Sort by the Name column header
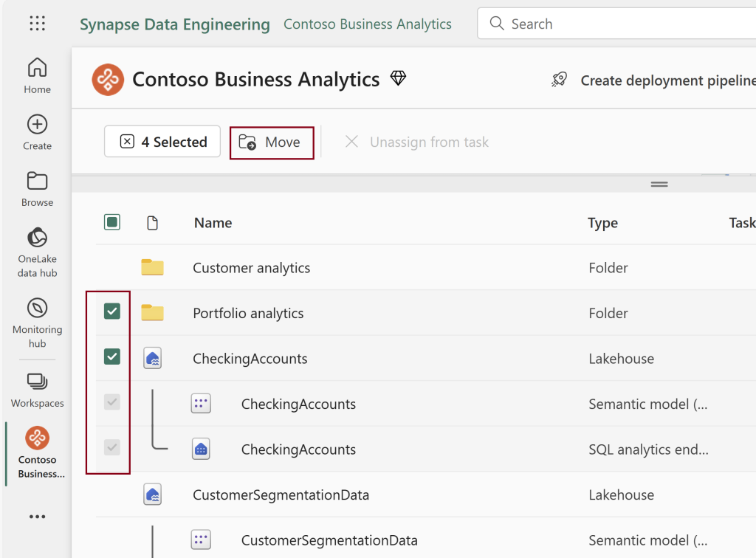The image size is (756, 558). tap(213, 223)
